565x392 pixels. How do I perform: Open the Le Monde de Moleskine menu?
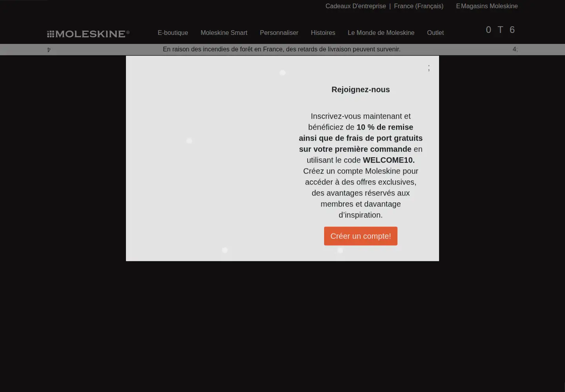pyautogui.click(x=381, y=33)
